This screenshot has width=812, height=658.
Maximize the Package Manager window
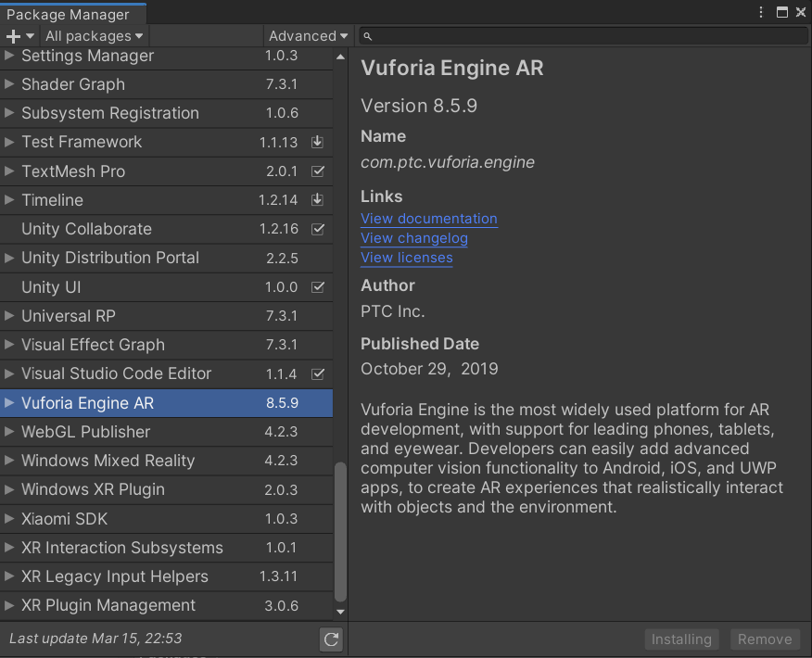click(x=782, y=12)
